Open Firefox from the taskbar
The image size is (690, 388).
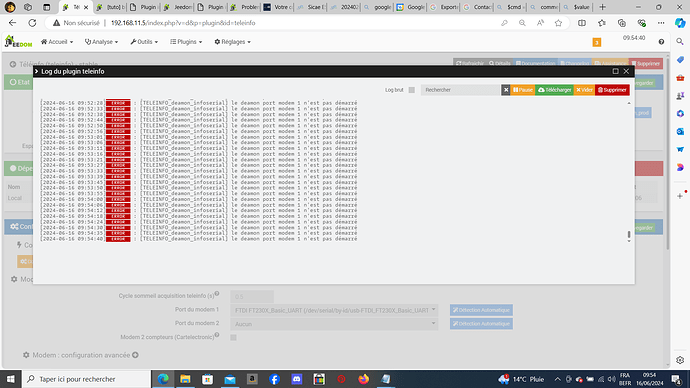(x=363, y=379)
